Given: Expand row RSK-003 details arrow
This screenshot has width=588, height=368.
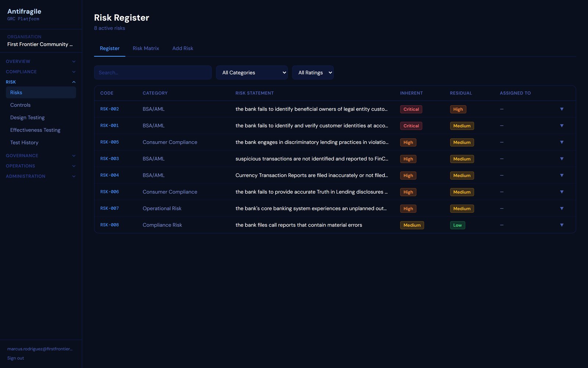Looking at the screenshot, I should tap(562, 159).
